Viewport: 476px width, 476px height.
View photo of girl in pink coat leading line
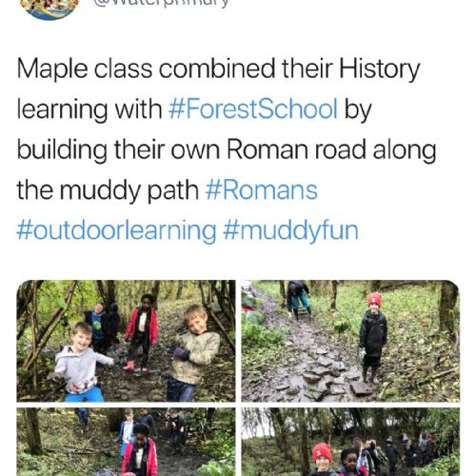(126, 442)
